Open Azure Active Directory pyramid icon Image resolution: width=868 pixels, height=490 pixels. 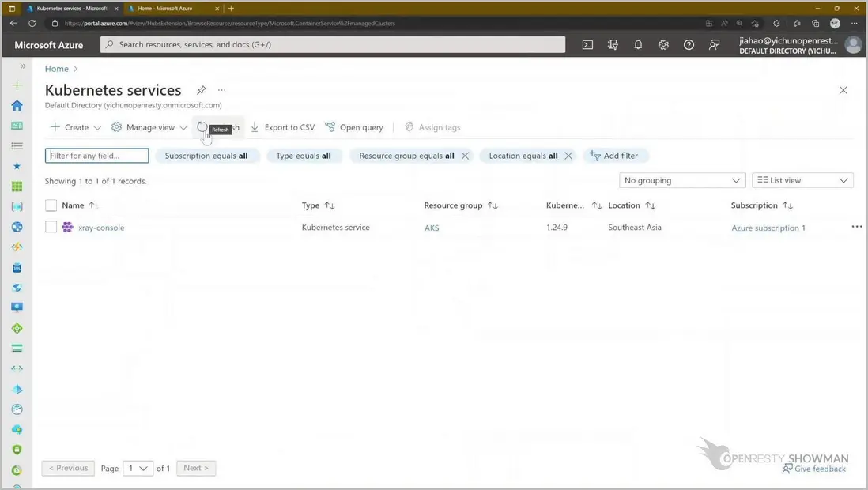tap(17, 389)
